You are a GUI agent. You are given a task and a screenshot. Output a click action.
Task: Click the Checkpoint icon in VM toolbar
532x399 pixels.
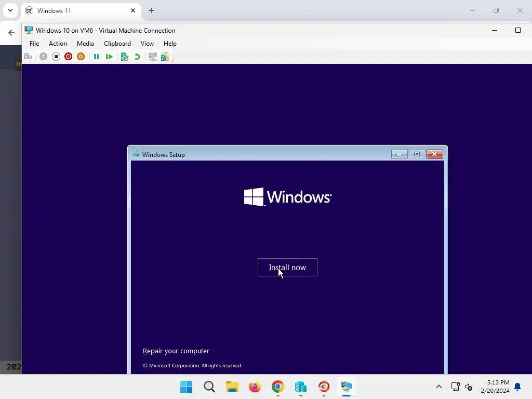[125, 57]
